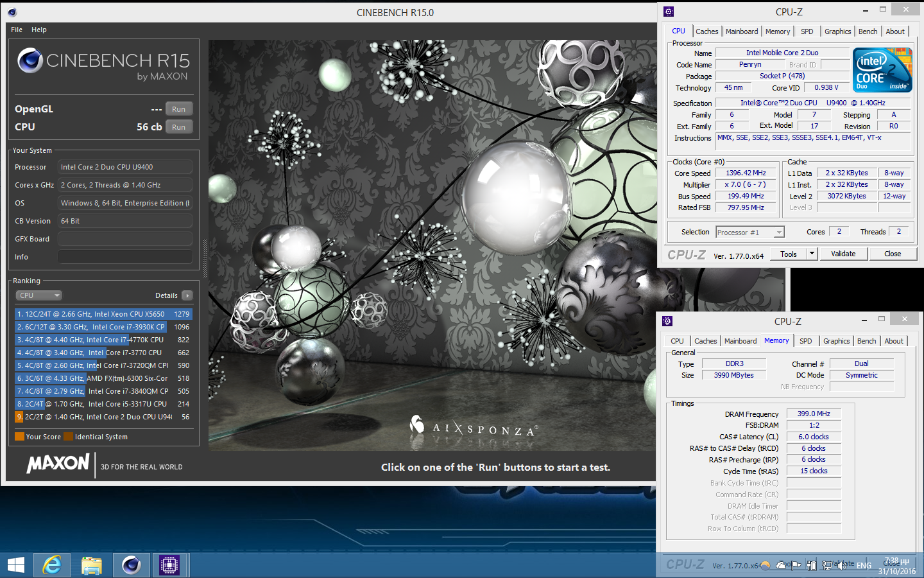This screenshot has height=578, width=924.
Task: Open Caches tab in lower CPU-Z window
Action: (706, 341)
